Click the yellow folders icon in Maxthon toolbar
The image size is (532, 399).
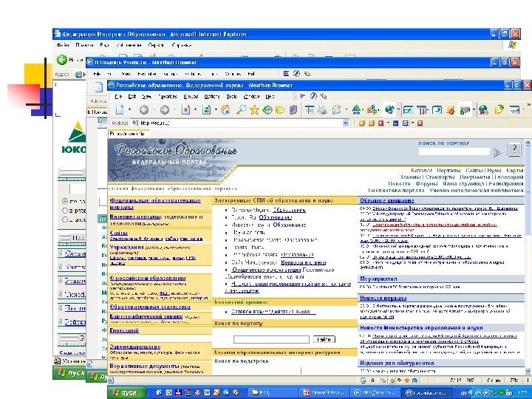280,109
